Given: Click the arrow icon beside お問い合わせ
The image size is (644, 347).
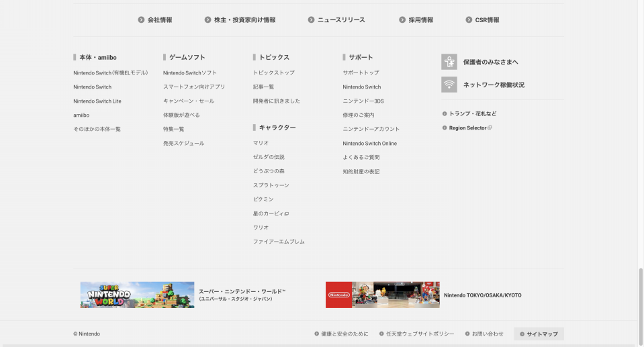Looking at the screenshot, I should 467,334.
